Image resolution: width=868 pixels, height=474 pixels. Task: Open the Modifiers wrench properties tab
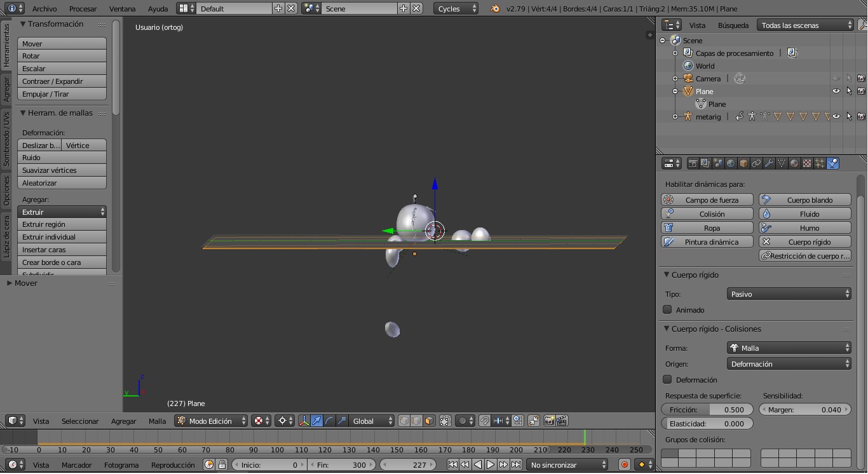coord(769,163)
